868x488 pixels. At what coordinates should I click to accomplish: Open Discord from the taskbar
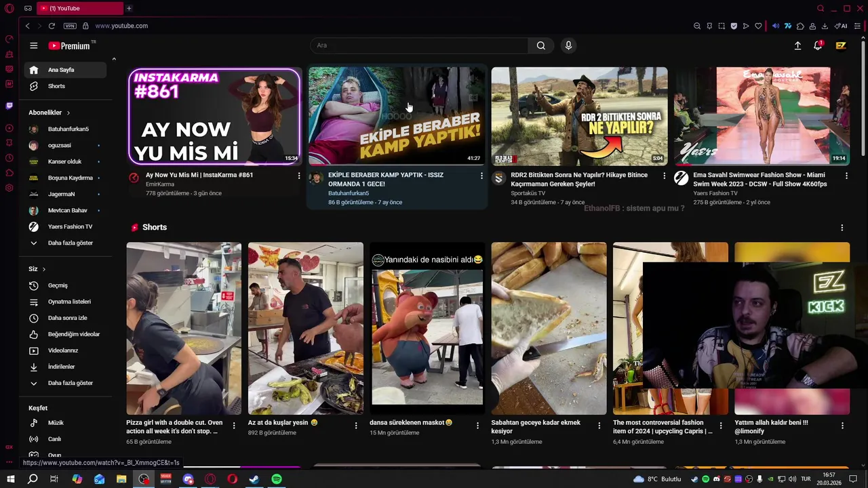point(188,479)
